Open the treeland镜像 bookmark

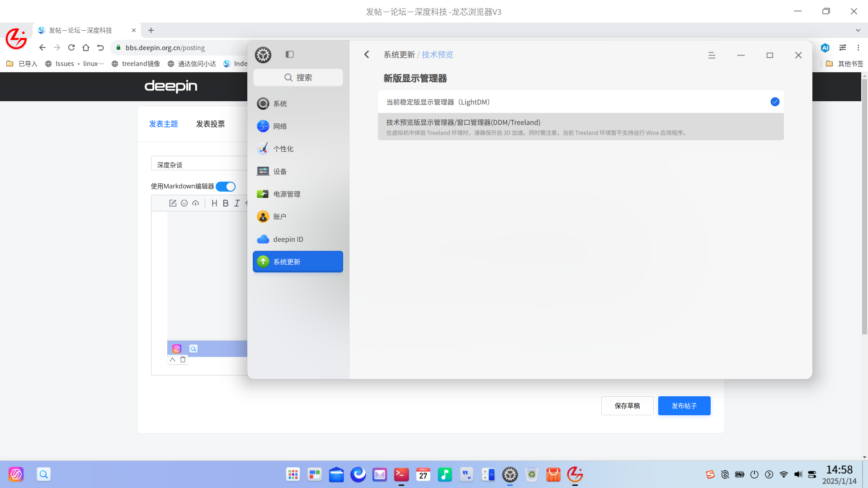pyautogui.click(x=136, y=64)
